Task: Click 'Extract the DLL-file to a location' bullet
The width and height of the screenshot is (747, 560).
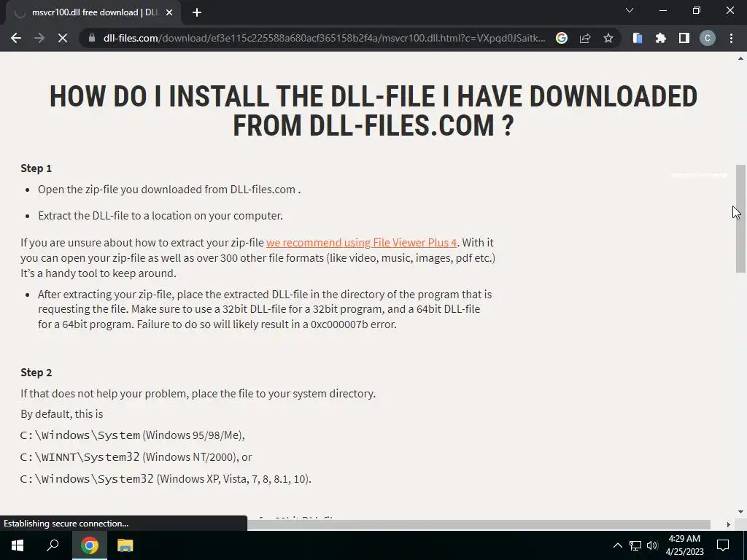Action: click(x=160, y=216)
